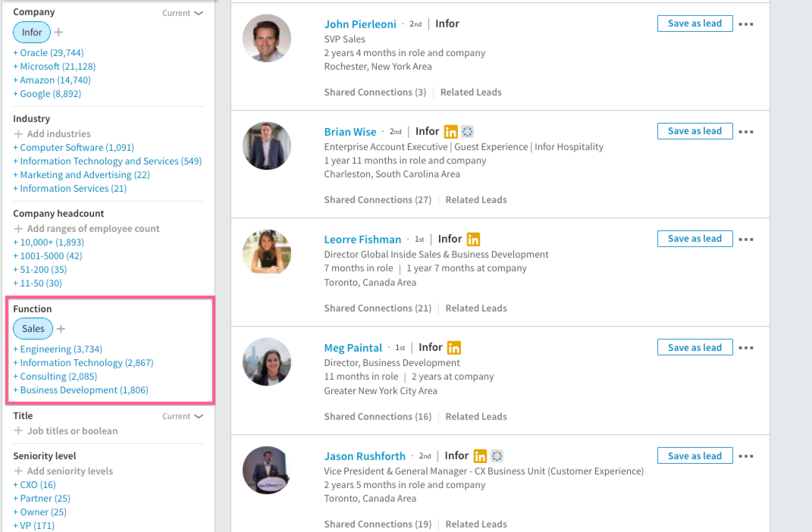Open Leorre Fishman's profile photo

[x=267, y=254]
